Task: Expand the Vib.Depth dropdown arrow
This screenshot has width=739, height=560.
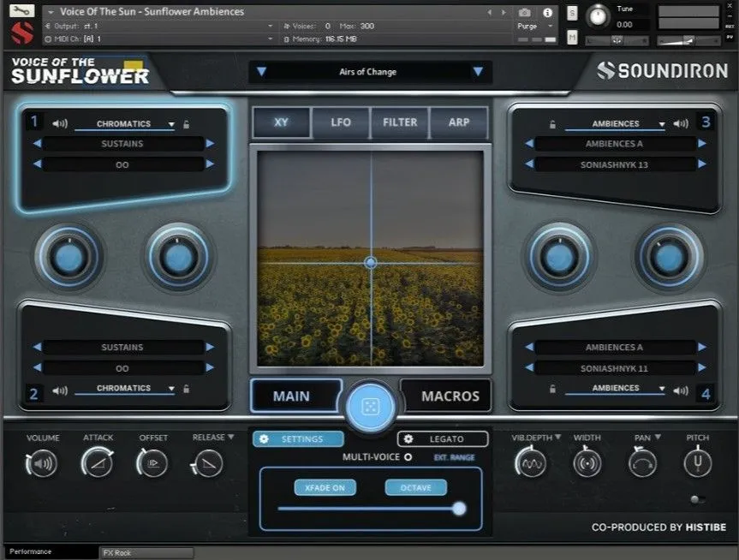Action: pyautogui.click(x=558, y=437)
